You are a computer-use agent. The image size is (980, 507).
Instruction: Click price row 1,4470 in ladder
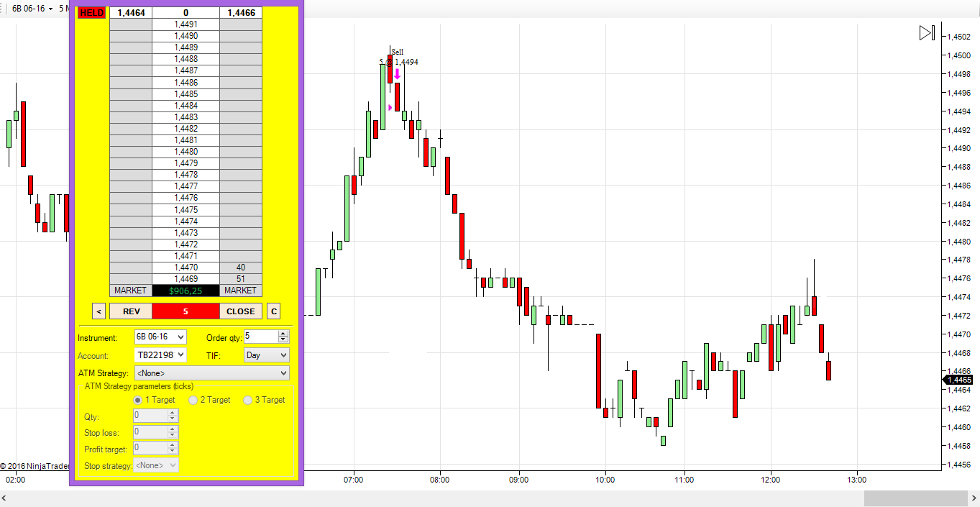pos(186,268)
